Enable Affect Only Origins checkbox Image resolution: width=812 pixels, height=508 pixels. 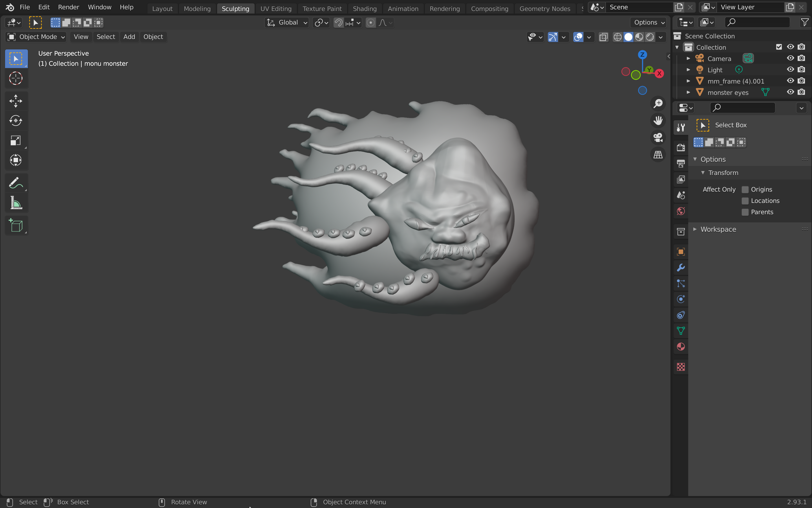pos(745,189)
